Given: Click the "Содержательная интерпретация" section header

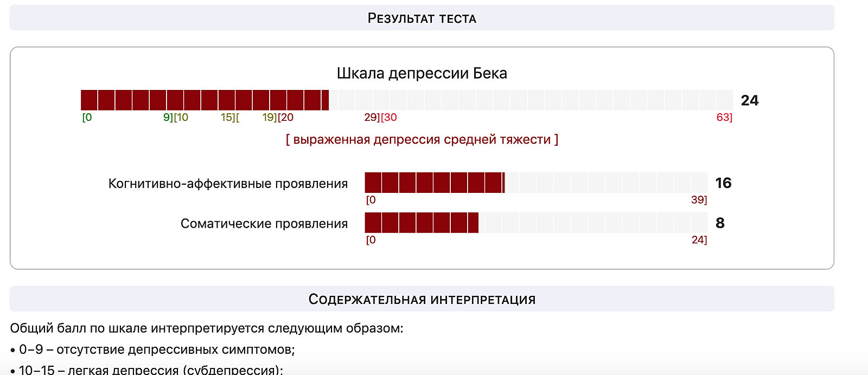Looking at the screenshot, I should coord(422,299).
